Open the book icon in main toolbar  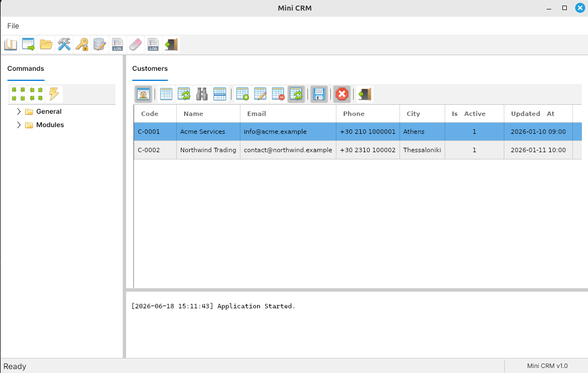11,44
